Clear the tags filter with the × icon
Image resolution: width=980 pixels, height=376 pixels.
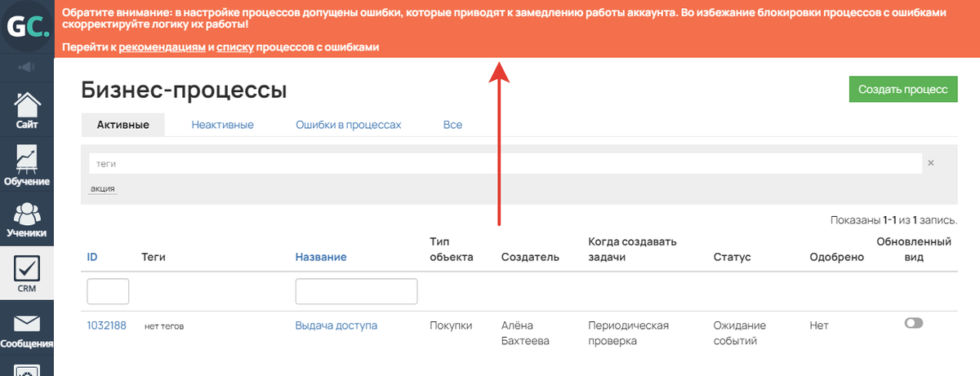[x=930, y=163]
